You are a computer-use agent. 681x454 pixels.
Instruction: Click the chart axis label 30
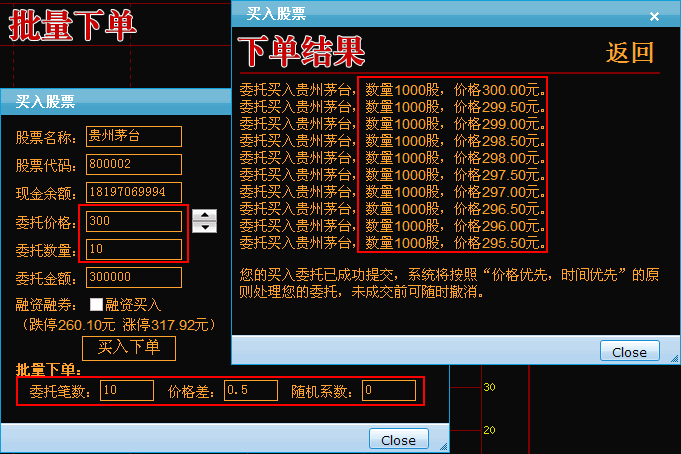click(x=489, y=387)
